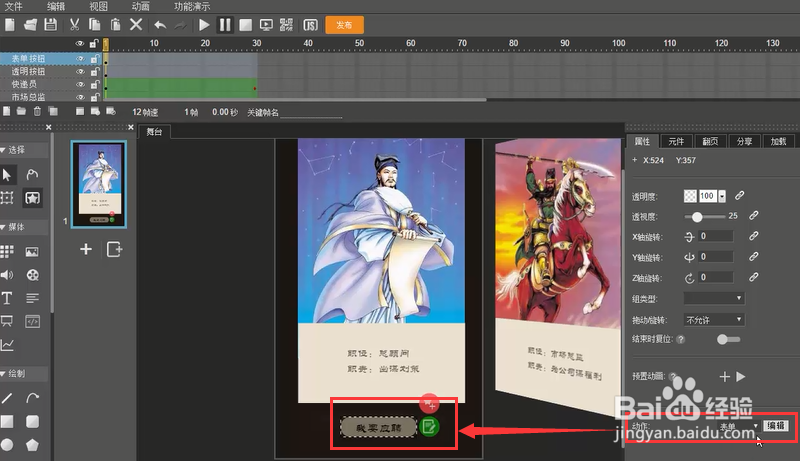This screenshot has height=461, width=800.
Task: Delete selection with the X icon
Action: pos(136,24)
